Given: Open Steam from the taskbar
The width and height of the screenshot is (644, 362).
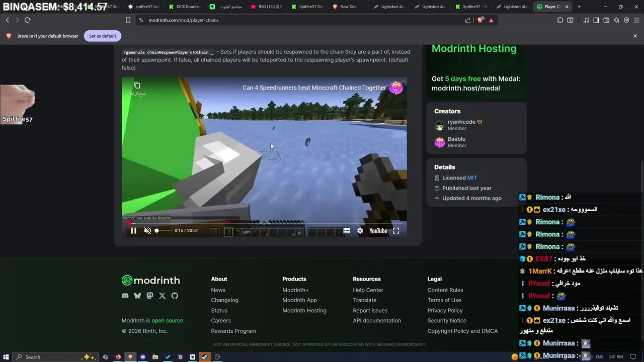Looking at the screenshot, I should point(205,357).
